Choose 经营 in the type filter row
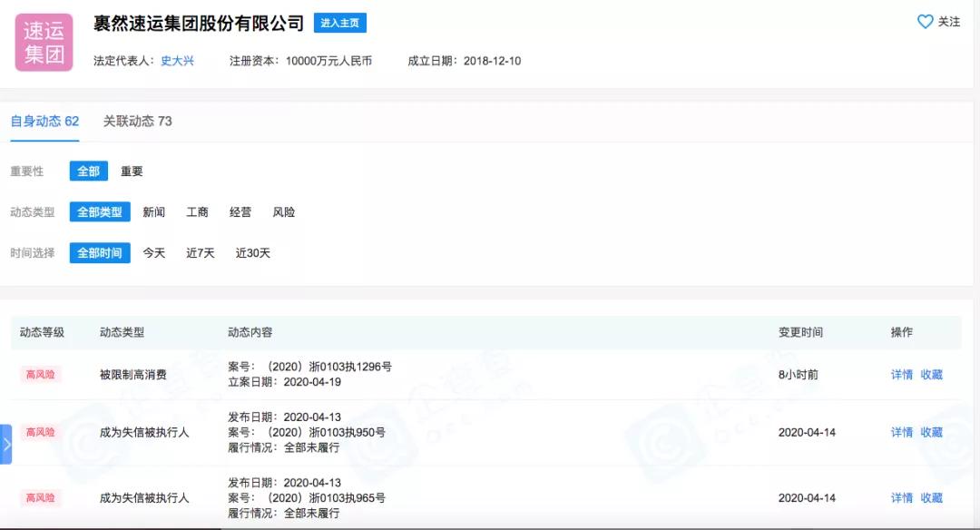This screenshot has height=530, width=980. coord(241,211)
